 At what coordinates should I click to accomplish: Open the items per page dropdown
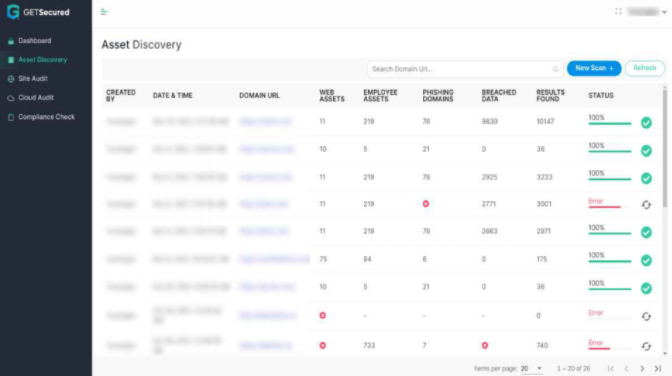[531, 369]
